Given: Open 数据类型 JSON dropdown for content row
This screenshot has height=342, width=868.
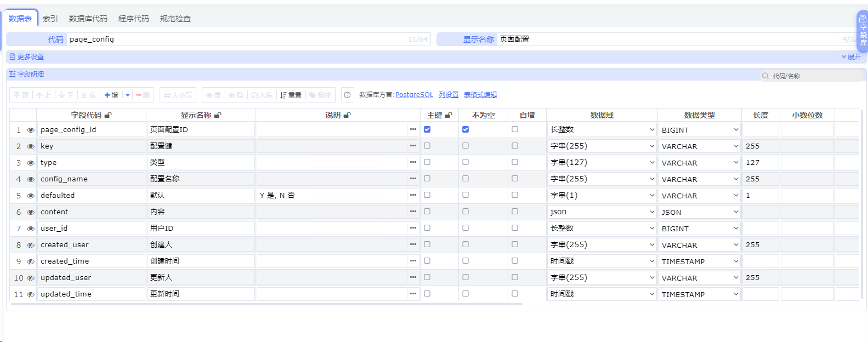Looking at the screenshot, I should (700, 212).
